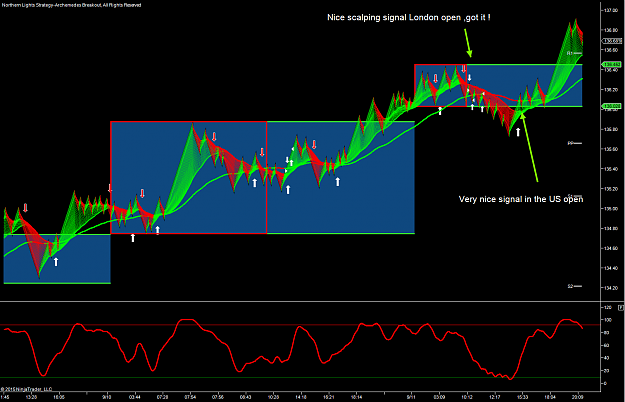Viewport: 625px width, 402px height.
Task: Click the 15:33 time axis label
Action: [523, 397]
